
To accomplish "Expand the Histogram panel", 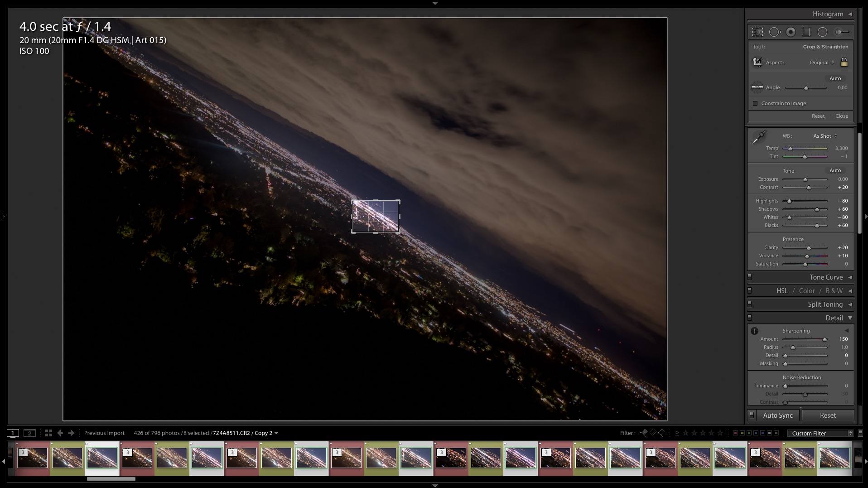I will point(850,14).
